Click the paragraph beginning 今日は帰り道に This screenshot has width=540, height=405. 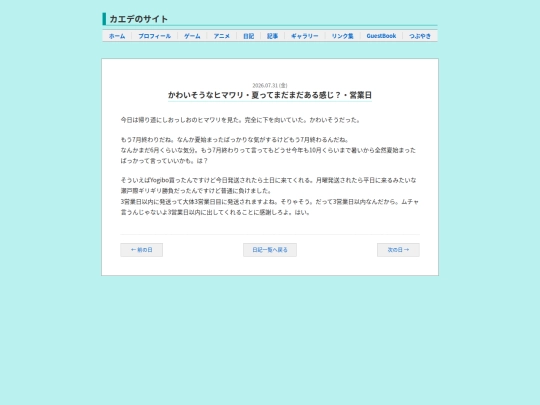(240, 120)
